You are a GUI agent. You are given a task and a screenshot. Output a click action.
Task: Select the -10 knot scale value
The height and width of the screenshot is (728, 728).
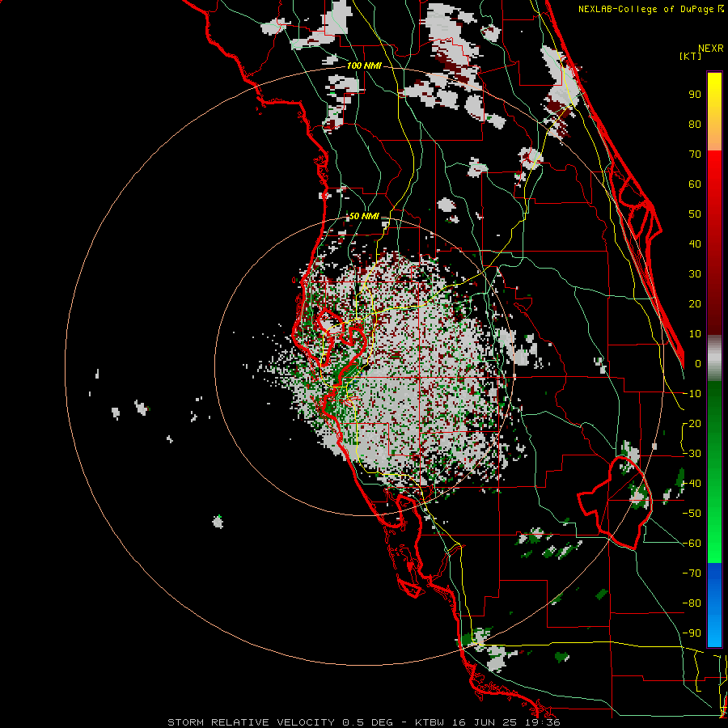[692, 394]
